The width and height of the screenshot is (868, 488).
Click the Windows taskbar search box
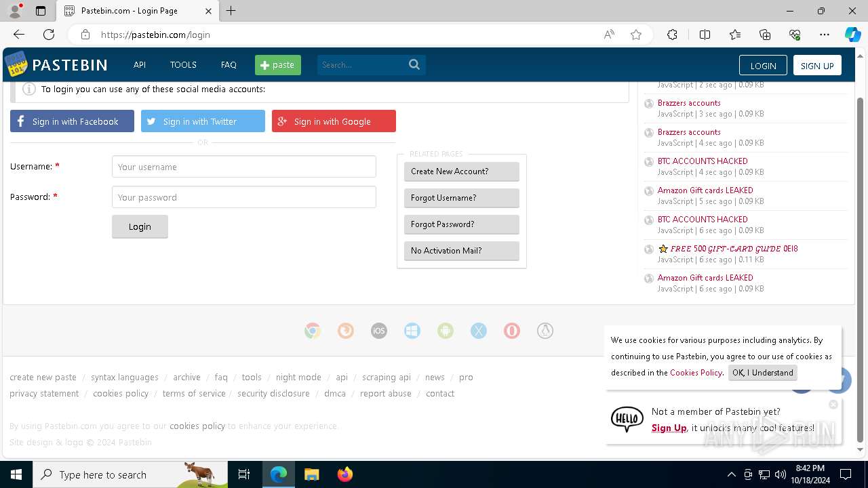click(130, 474)
